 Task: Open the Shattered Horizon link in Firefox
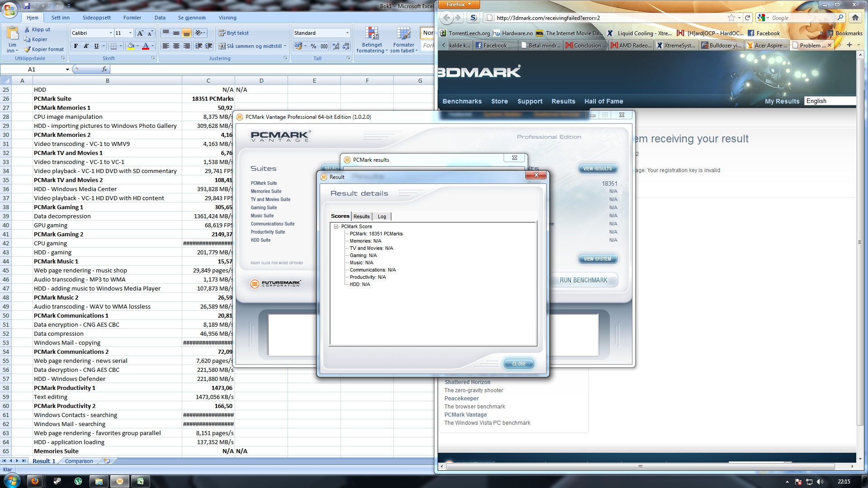(x=467, y=382)
